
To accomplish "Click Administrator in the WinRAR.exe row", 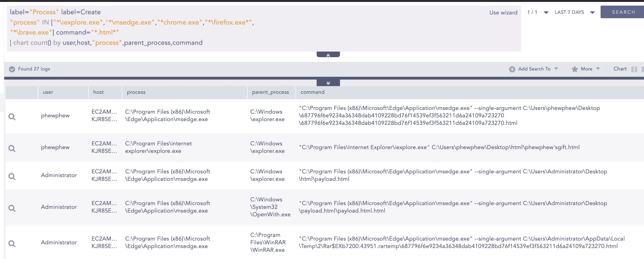I will tap(59, 242).
